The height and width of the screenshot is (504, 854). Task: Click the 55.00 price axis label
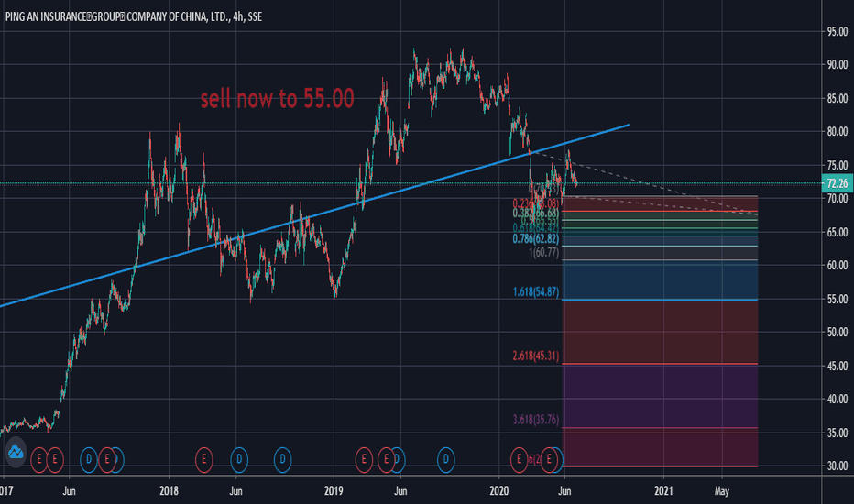point(838,299)
